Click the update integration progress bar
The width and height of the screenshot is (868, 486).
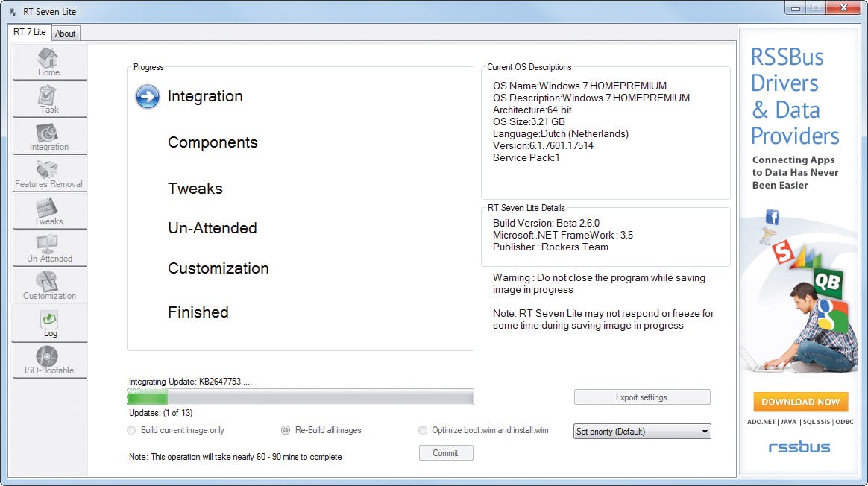coord(300,397)
